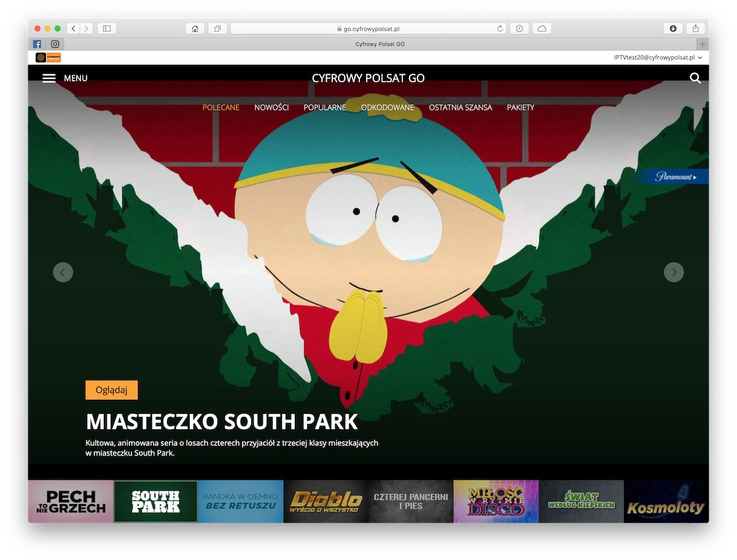737x560 pixels.
Task: Open Pech to nie grzech thumbnail
Action: click(71, 502)
